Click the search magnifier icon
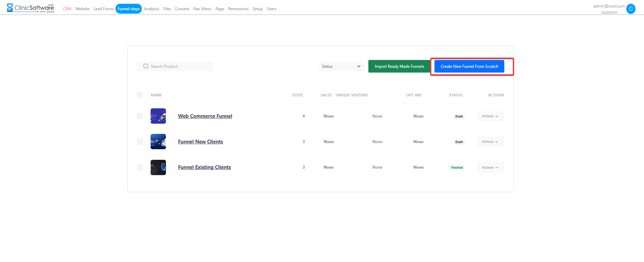This screenshot has width=644, height=262. (x=146, y=66)
